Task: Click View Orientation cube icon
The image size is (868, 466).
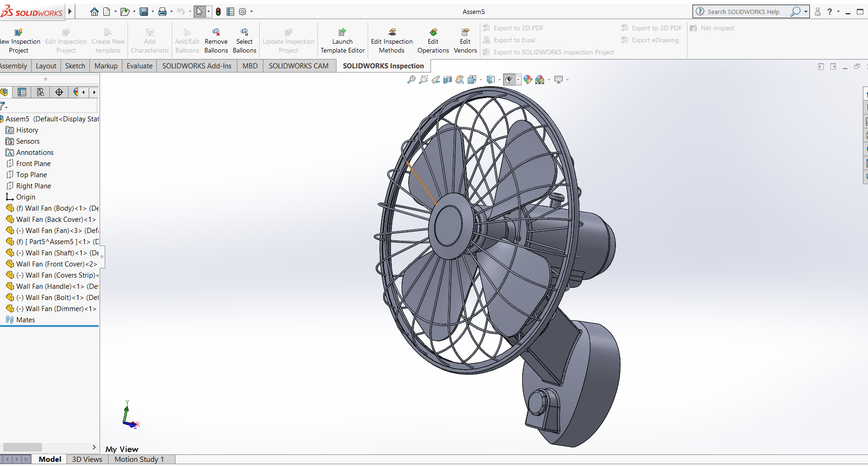Action: click(472, 80)
